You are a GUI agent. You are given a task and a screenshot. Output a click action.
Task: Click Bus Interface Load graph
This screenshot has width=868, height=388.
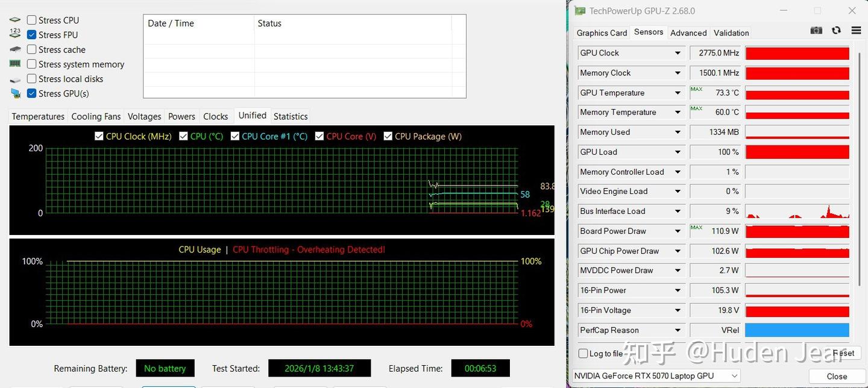coord(797,211)
